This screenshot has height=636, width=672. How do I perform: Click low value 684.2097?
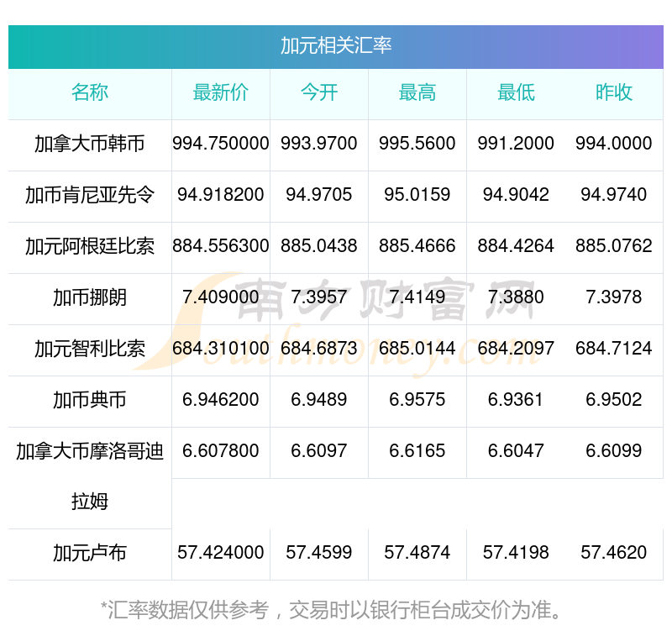(x=516, y=349)
